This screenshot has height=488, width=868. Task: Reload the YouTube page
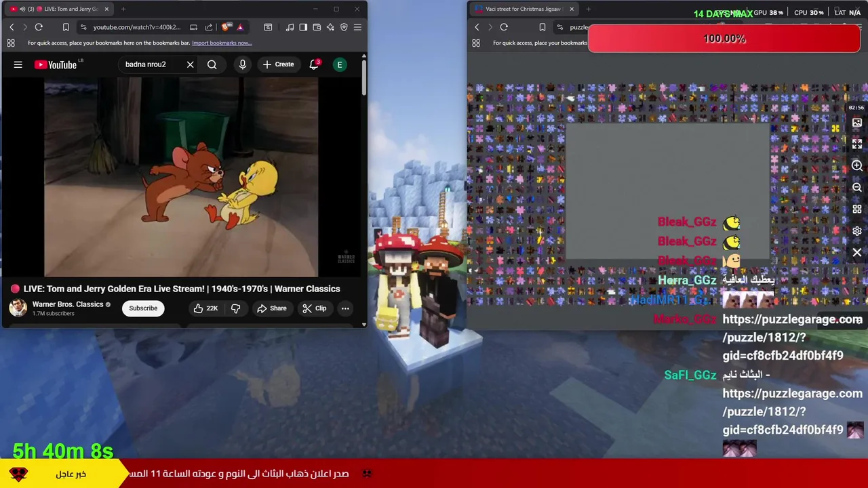[x=39, y=27]
